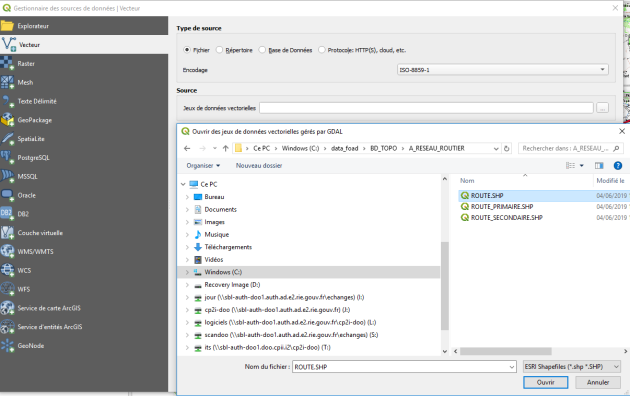Image resolution: width=630 pixels, height=396 pixels.
Task: Navigate up one folder with the up arrow
Action: 225,148
